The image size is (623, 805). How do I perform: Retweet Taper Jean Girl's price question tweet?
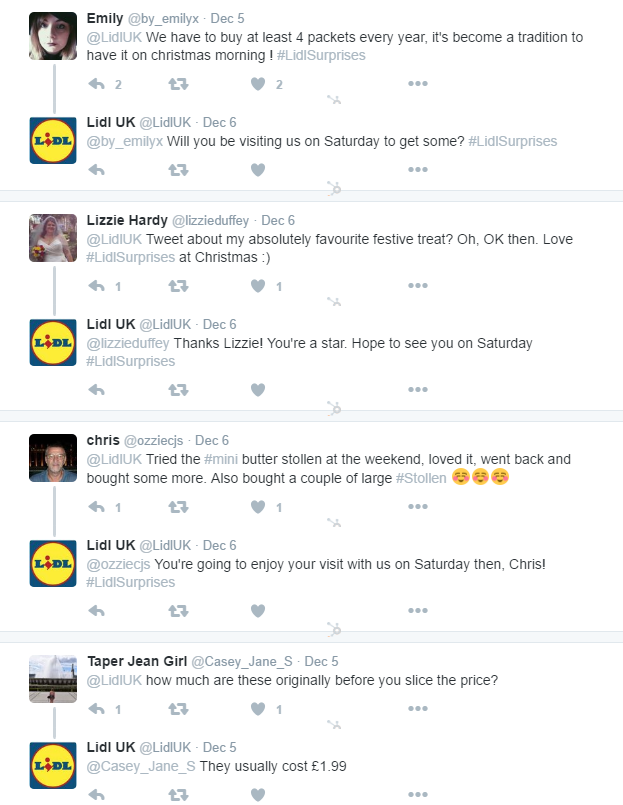point(178,709)
